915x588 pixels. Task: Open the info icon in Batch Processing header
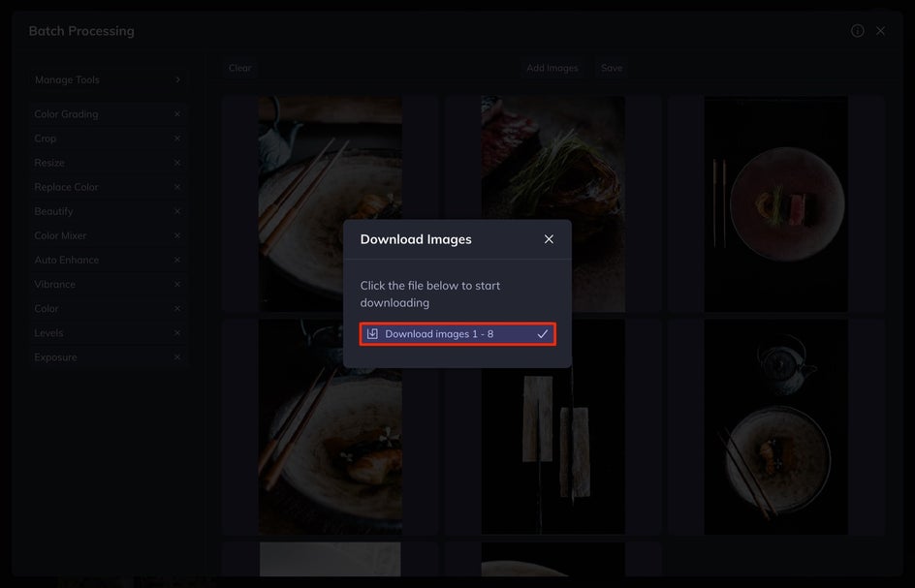pos(857,31)
